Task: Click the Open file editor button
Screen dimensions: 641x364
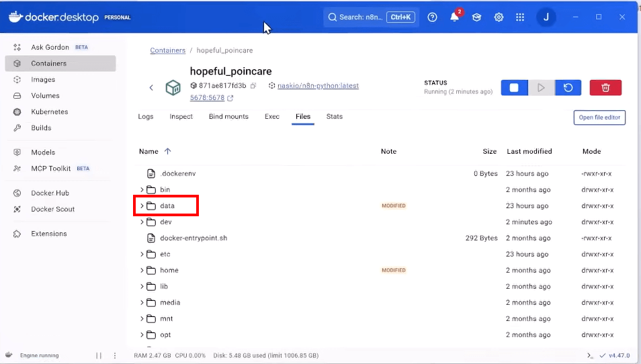Action: click(599, 118)
